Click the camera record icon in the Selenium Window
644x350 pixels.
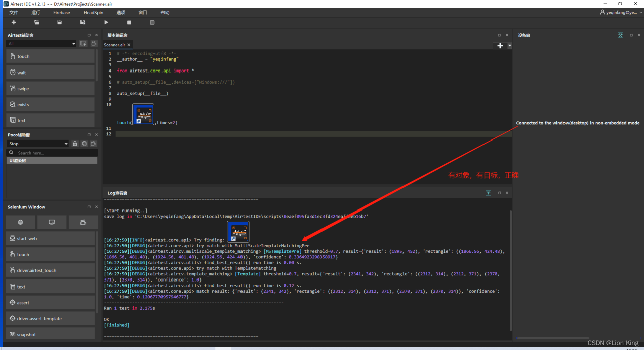click(x=83, y=222)
